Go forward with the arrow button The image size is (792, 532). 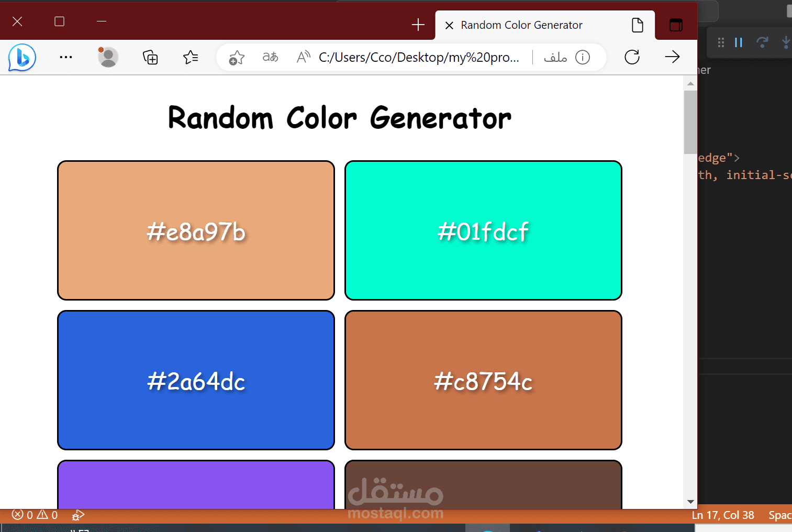pos(672,57)
